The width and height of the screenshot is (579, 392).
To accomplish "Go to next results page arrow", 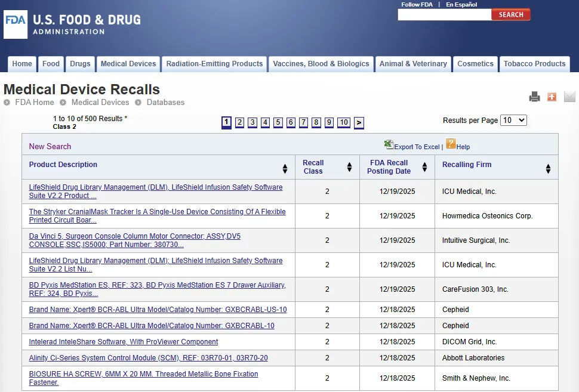I will 359,123.
